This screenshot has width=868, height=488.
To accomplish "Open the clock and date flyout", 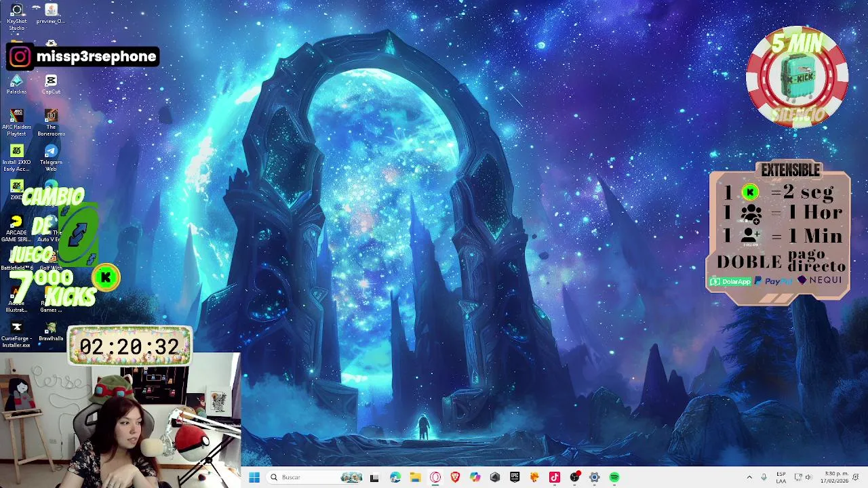I will [833, 477].
